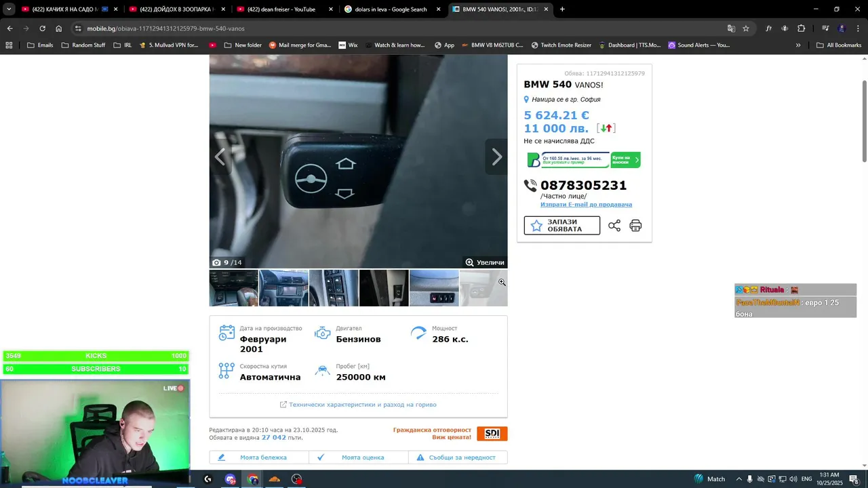Open the Sound Alerts bookmark
Viewport: 868px width, 488px height.
click(x=699, y=45)
